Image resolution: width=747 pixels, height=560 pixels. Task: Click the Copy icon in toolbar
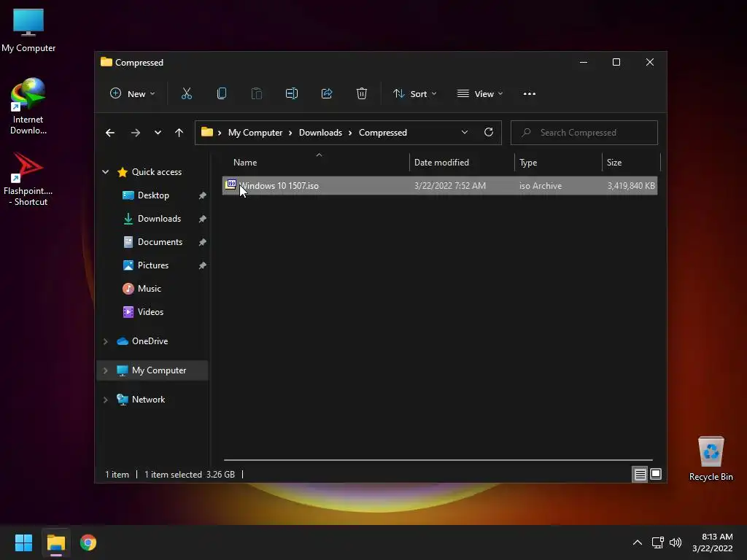tap(222, 94)
